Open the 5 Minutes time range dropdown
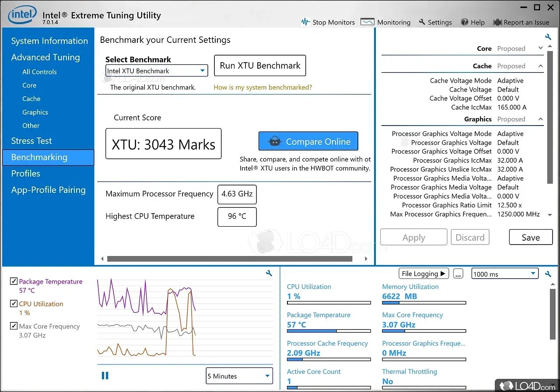560x392 pixels. coord(239,376)
